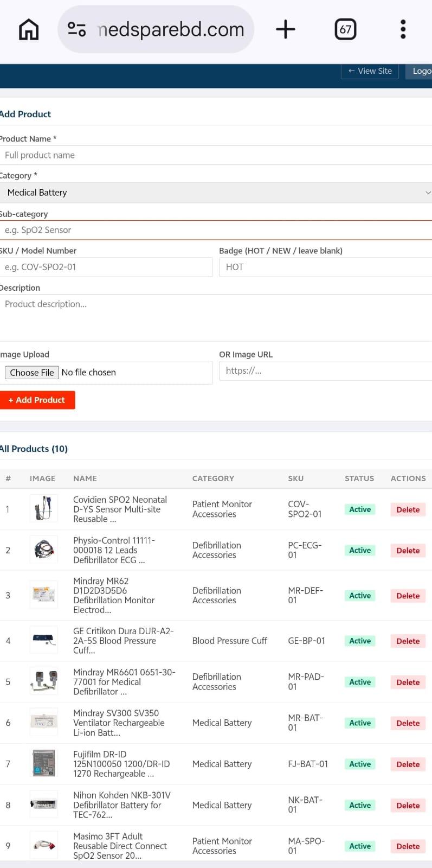Screen dimensions: 432x868
Task: Click Active status for MR-PAD-01
Action: [x=360, y=682]
